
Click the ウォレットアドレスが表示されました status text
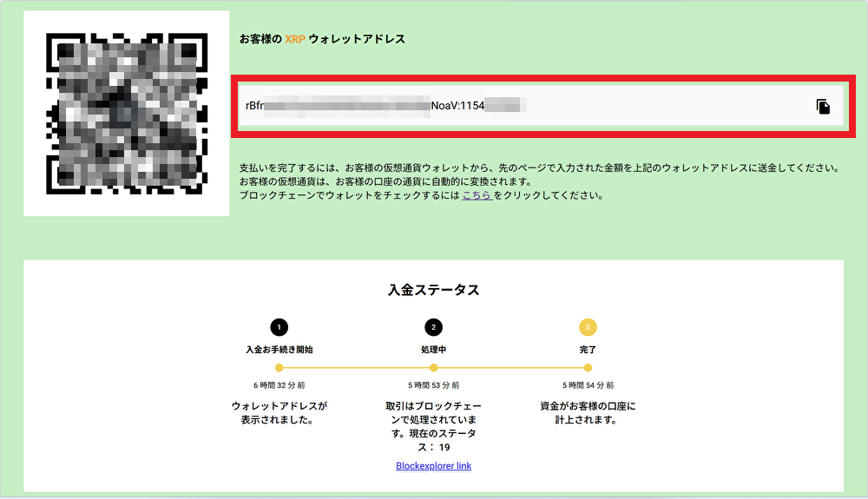pyautogui.click(x=279, y=412)
